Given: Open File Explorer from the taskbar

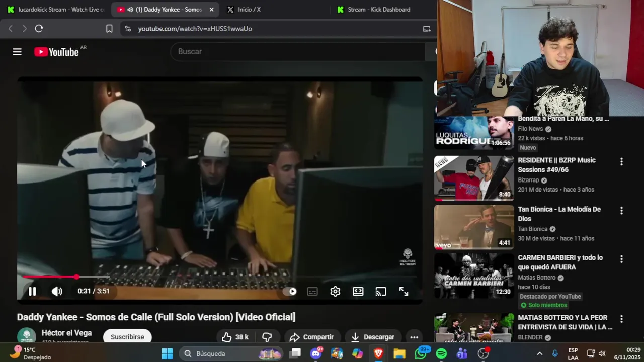Looking at the screenshot, I should click(399, 353).
